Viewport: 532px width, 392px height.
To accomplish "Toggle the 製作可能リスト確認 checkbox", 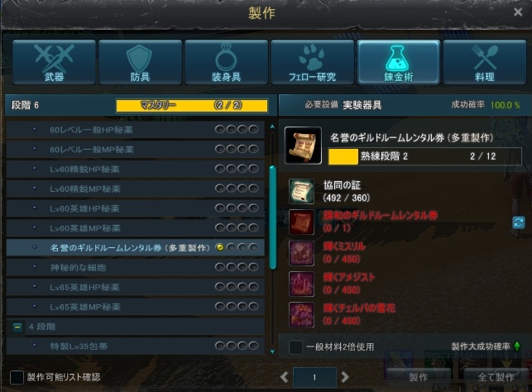I will tap(17, 377).
